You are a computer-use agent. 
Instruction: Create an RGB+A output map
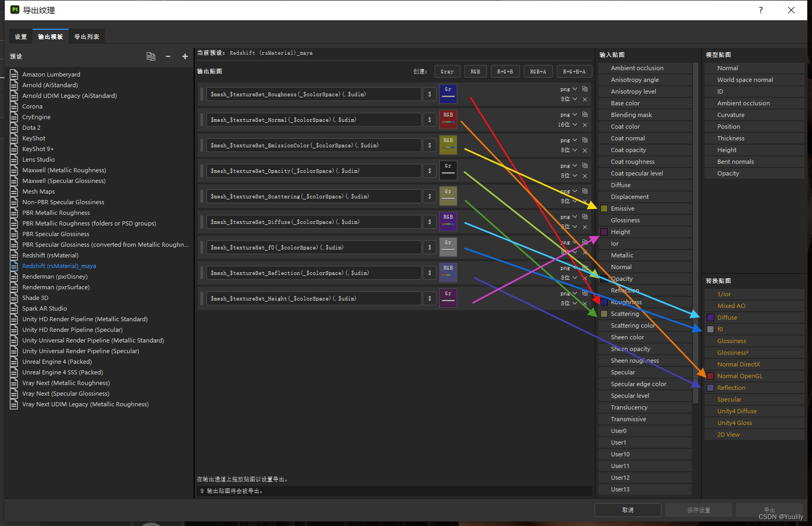click(x=538, y=71)
